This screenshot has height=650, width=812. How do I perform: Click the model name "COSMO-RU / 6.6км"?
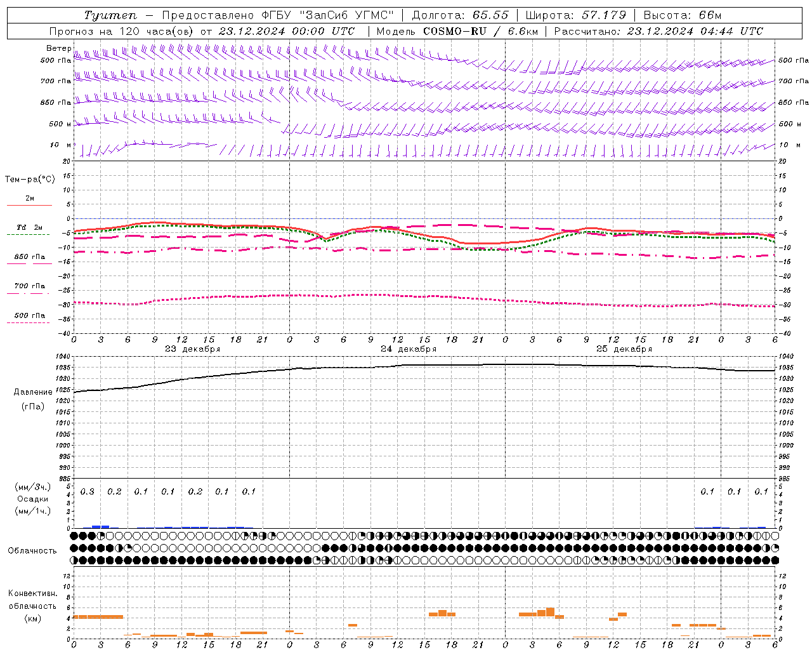[x=481, y=31]
